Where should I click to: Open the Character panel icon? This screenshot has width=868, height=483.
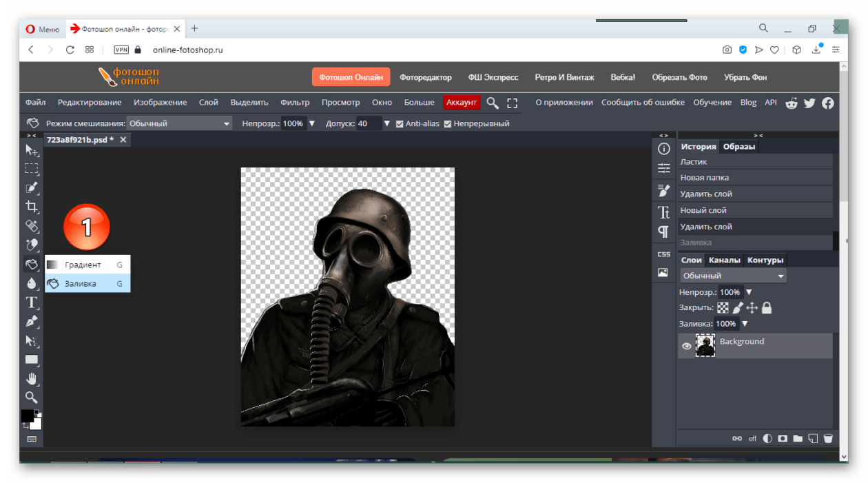click(663, 212)
